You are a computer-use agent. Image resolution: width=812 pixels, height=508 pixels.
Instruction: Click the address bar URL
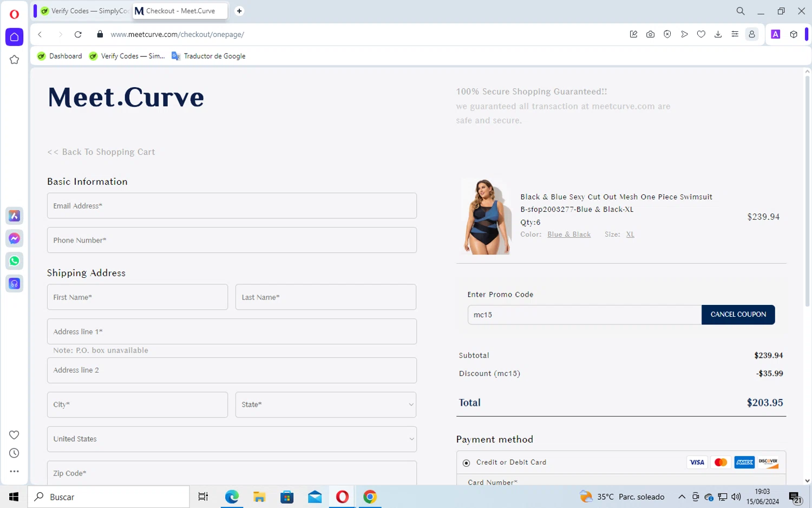click(177, 34)
